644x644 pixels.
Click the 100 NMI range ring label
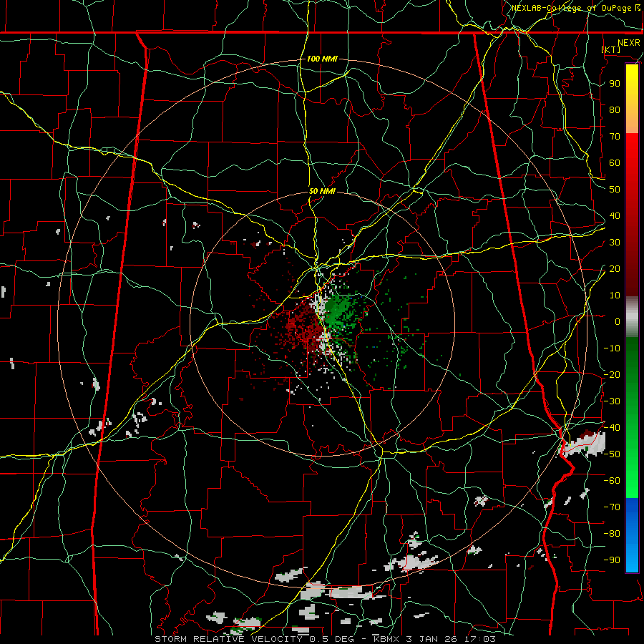click(322, 59)
